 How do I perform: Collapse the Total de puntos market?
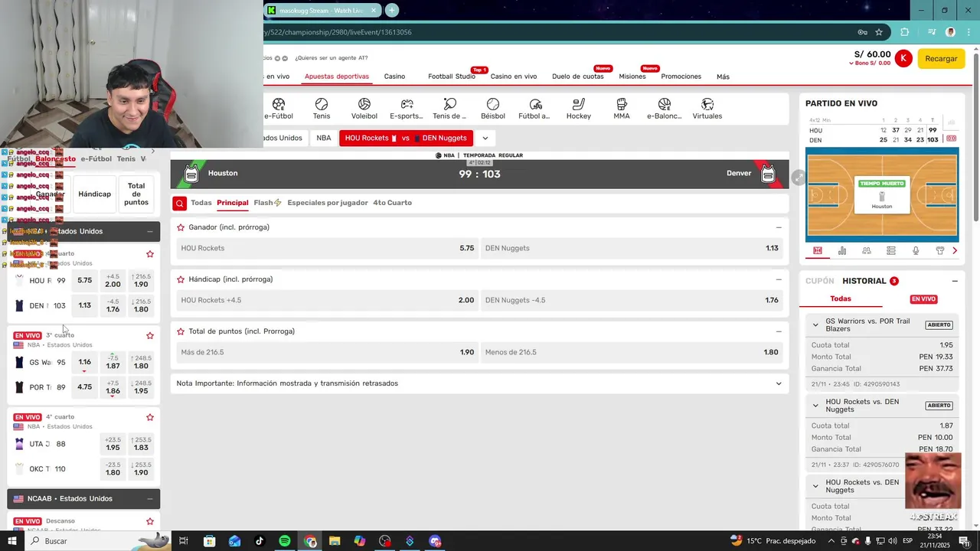pos(779,331)
